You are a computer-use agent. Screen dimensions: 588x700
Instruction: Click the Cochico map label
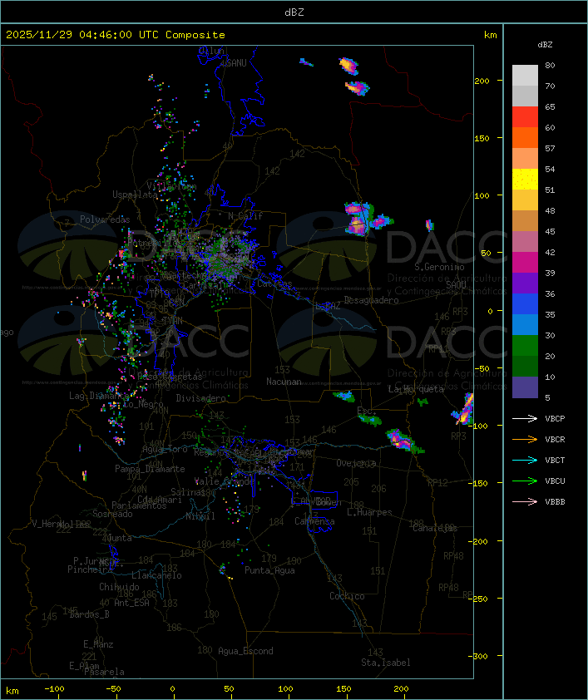347,596
